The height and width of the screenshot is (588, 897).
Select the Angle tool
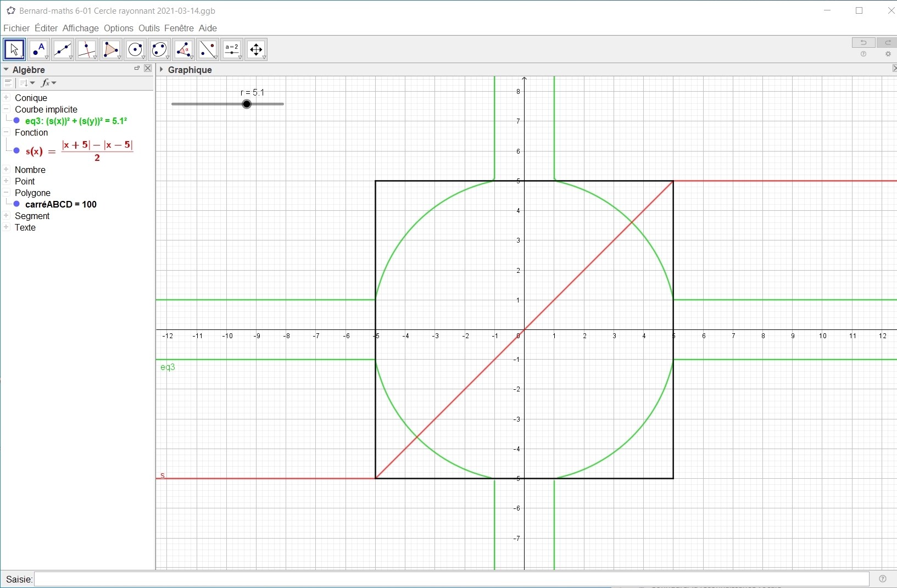coord(184,49)
